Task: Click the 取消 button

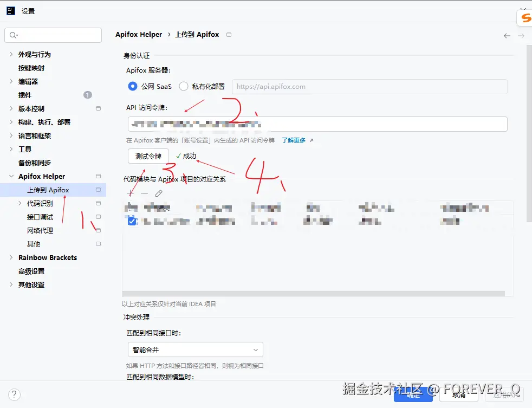Action: pyautogui.click(x=459, y=395)
